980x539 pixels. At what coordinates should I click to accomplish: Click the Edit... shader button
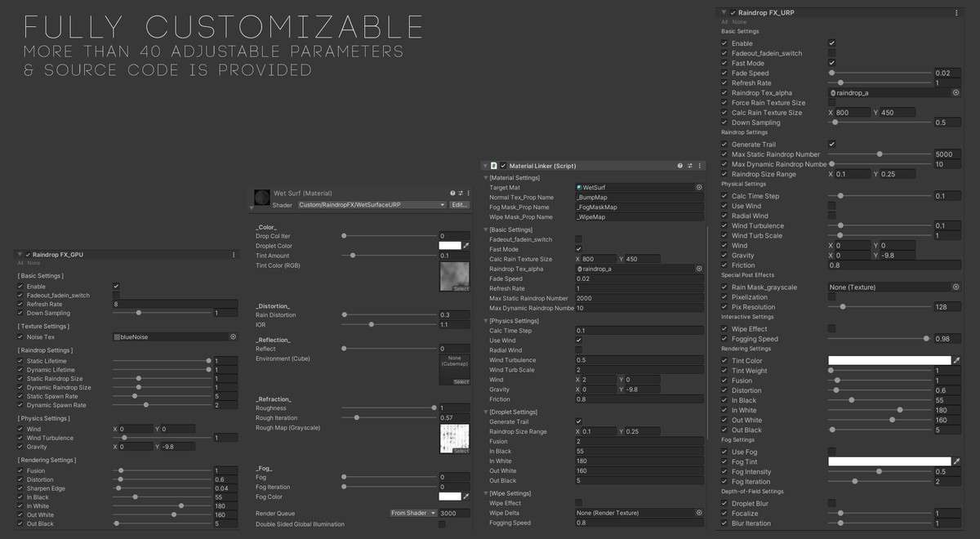pos(460,205)
